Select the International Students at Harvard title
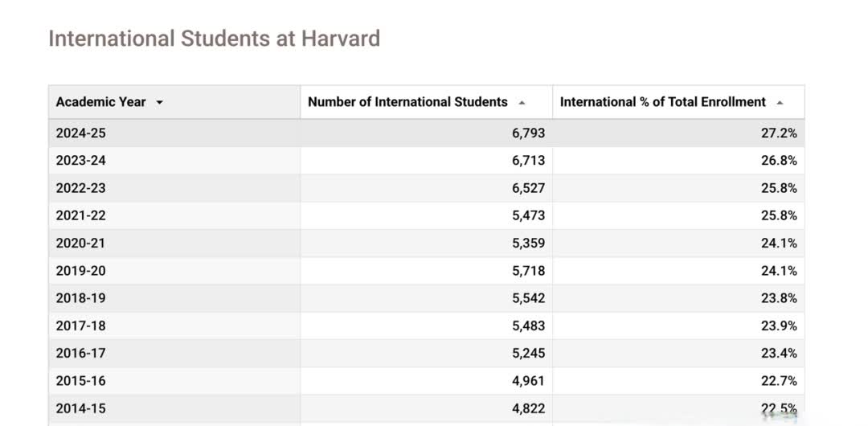 pos(215,39)
